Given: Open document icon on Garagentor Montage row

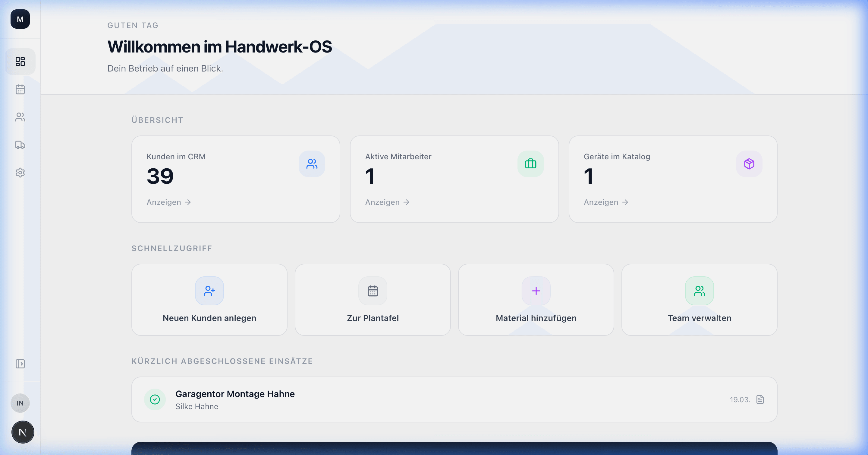Looking at the screenshot, I should click(760, 400).
